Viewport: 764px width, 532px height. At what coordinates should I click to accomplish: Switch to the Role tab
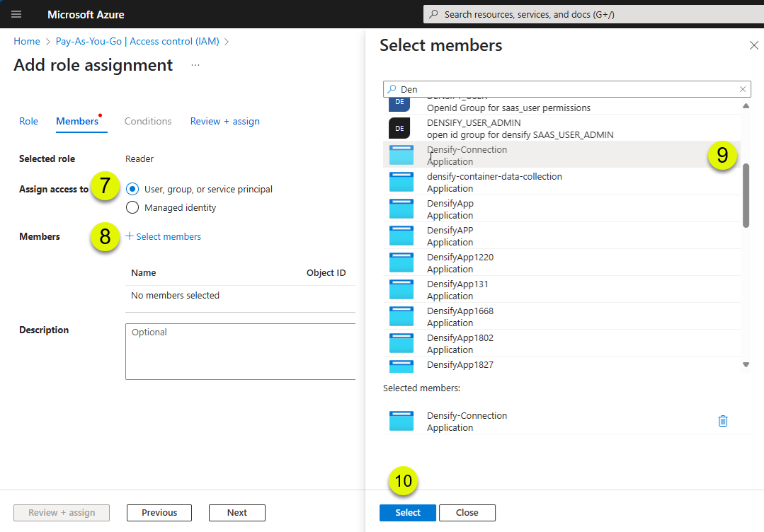pyautogui.click(x=29, y=121)
